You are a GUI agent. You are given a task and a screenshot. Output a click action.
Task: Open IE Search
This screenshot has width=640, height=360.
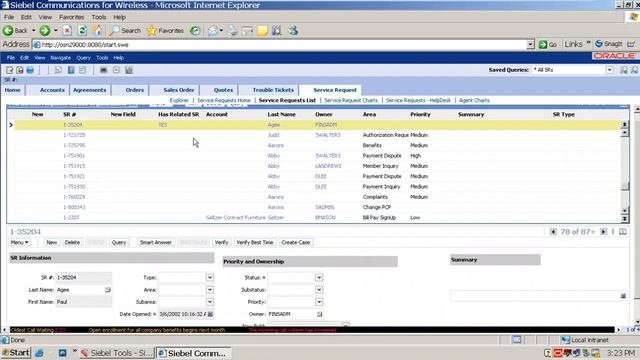pyautogui.click(x=125, y=30)
